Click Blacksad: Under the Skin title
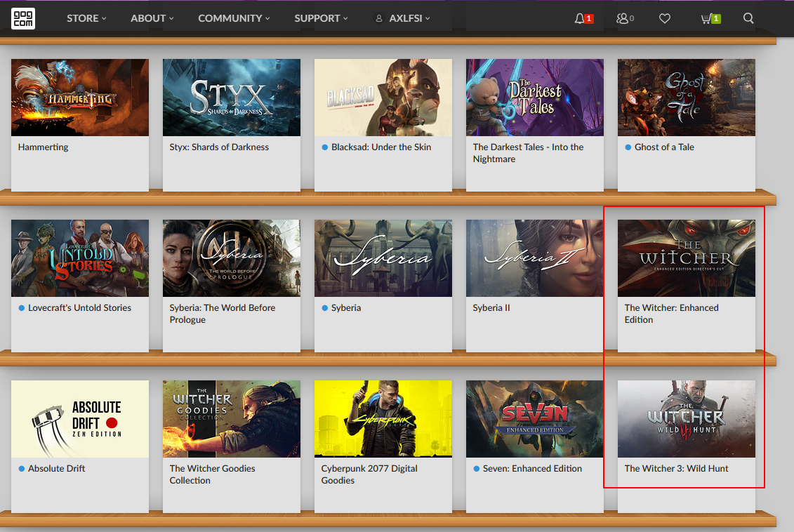Viewport: 794px width, 532px height. pos(381,147)
